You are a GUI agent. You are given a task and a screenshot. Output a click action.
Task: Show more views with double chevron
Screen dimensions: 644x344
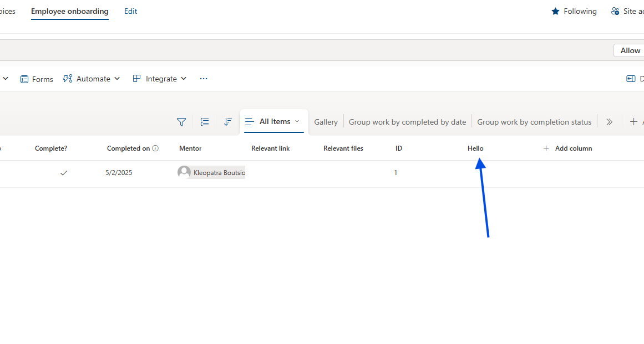[609, 122]
